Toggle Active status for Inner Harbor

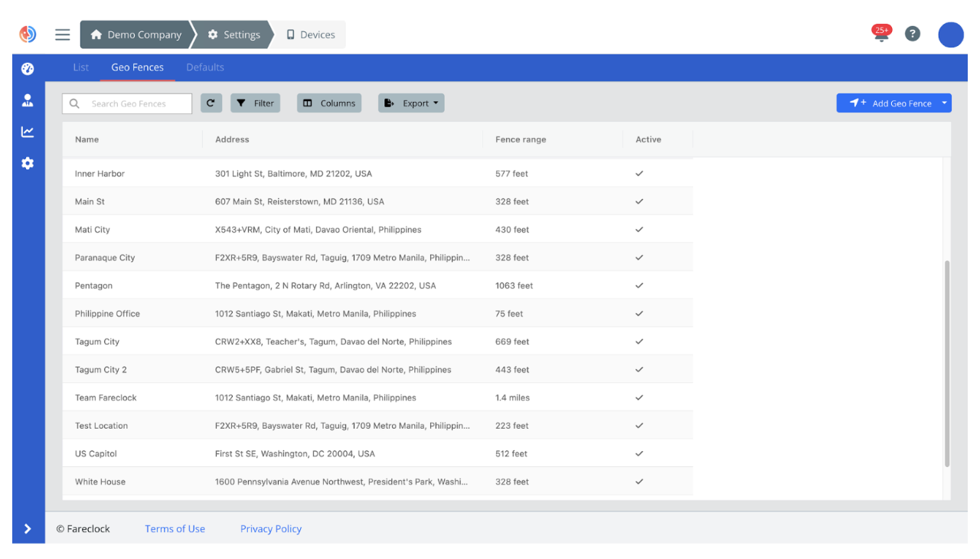tap(639, 173)
